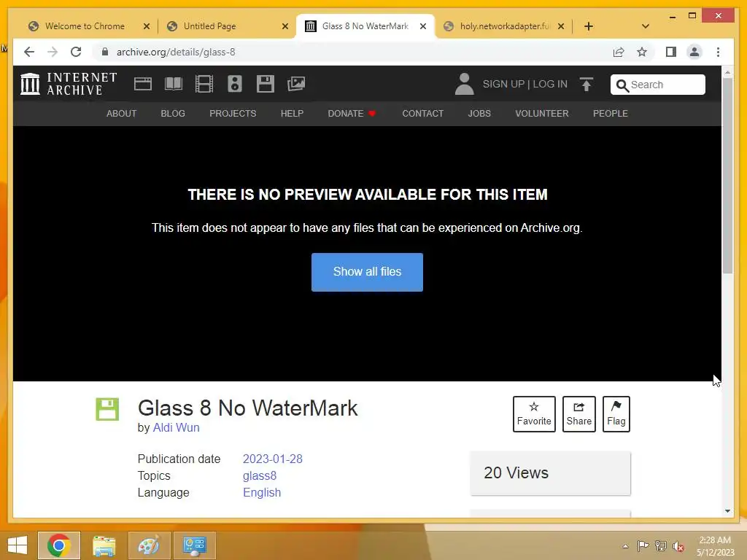Open Chrome three-dot menu
The height and width of the screenshot is (560, 747).
pos(718,52)
